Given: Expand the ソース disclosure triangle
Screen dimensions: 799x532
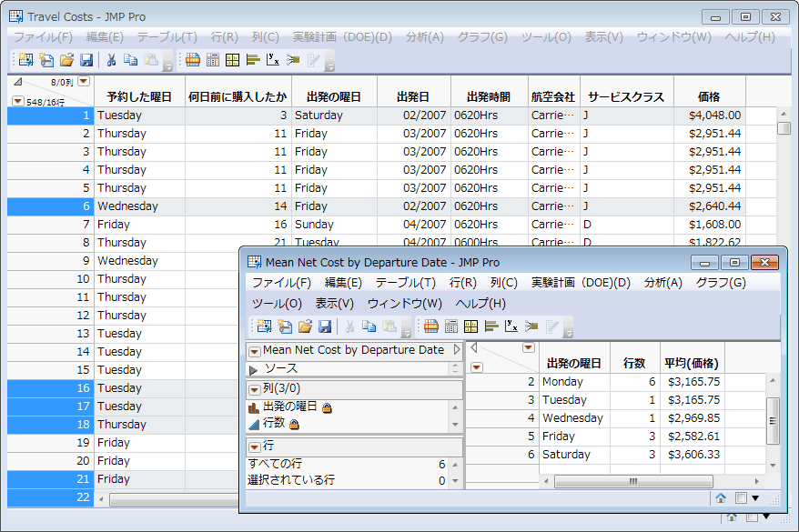Looking at the screenshot, I should (x=254, y=369).
